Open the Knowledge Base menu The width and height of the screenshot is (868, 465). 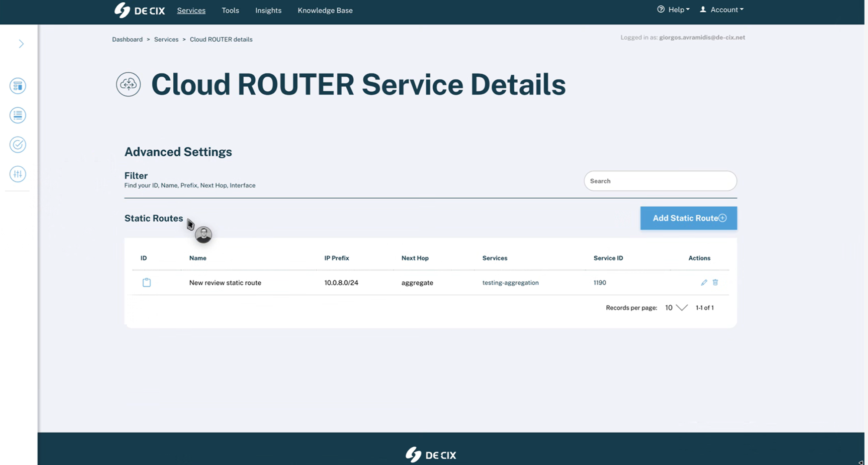[325, 10]
